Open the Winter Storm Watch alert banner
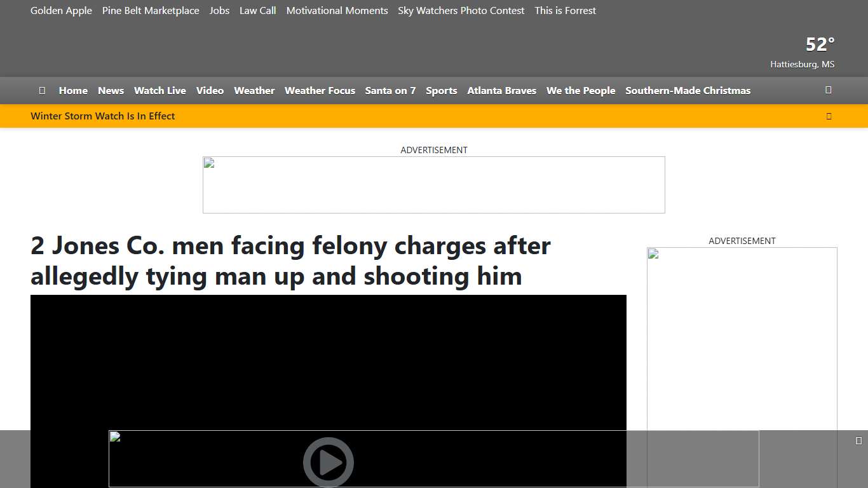This screenshot has width=868, height=488. [x=102, y=116]
